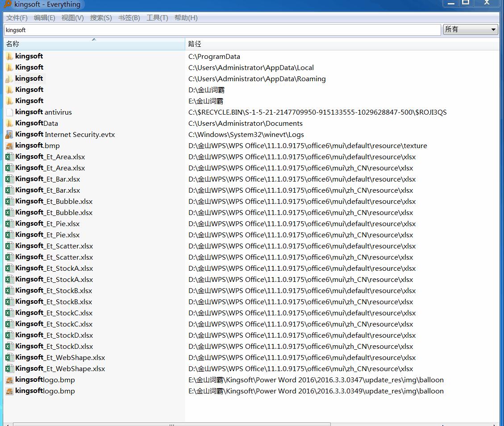Select the Kingsoft_Et_StockA.xlsx name in mui\zh_CN row

click(54, 280)
